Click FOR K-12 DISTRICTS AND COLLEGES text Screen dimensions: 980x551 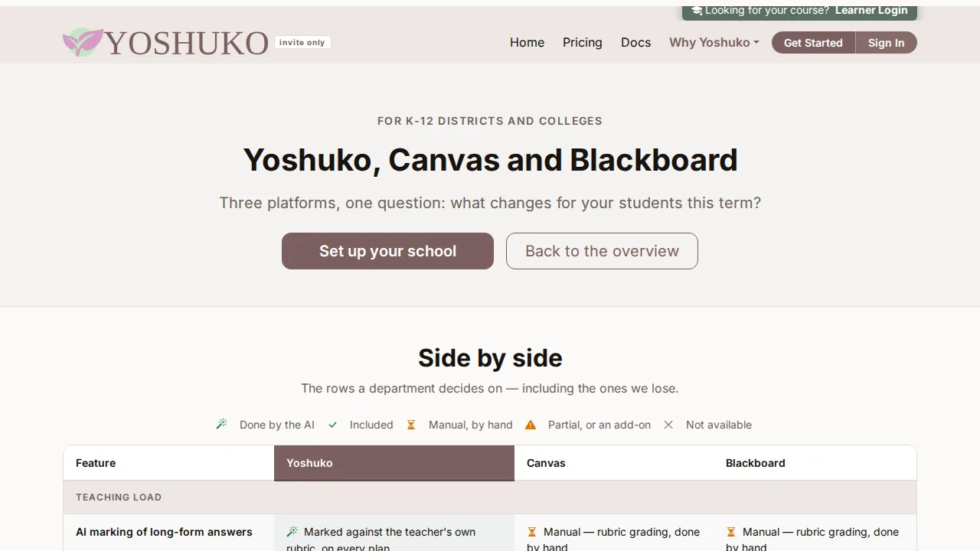[x=490, y=121]
